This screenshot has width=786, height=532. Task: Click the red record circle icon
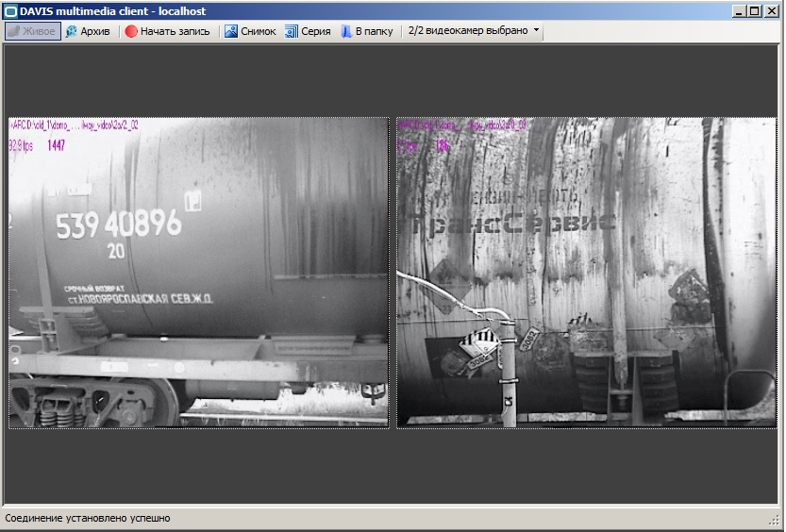pyautogui.click(x=131, y=31)
